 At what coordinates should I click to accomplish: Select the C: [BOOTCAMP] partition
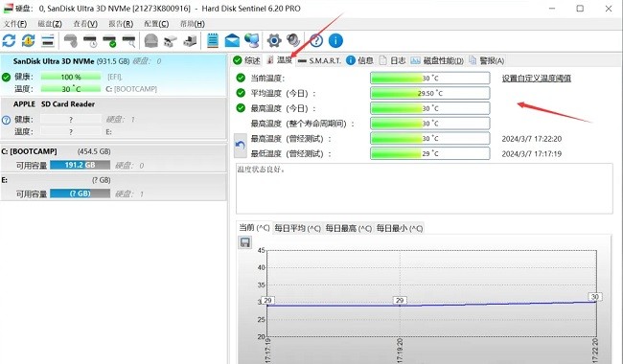point(113,158)
